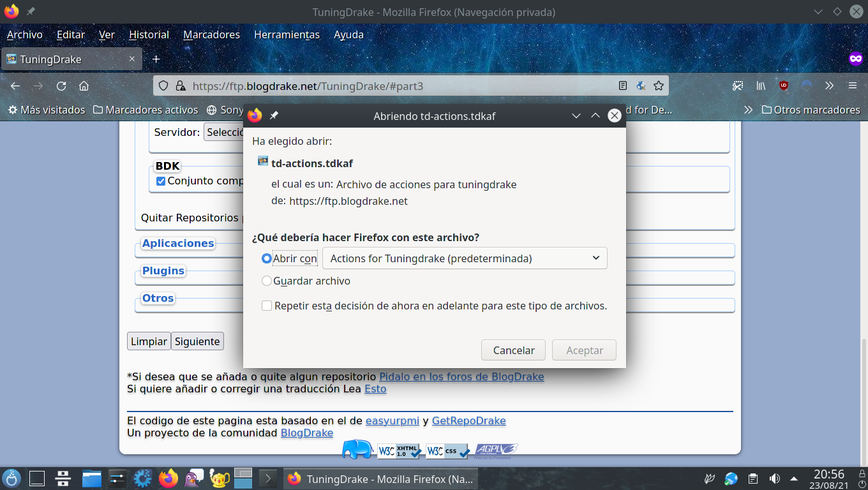Viewport: 868px width, 490px height.
Task: Click the shield tracking protection icon
Action: pyautogui.click(x=163, y=85)
